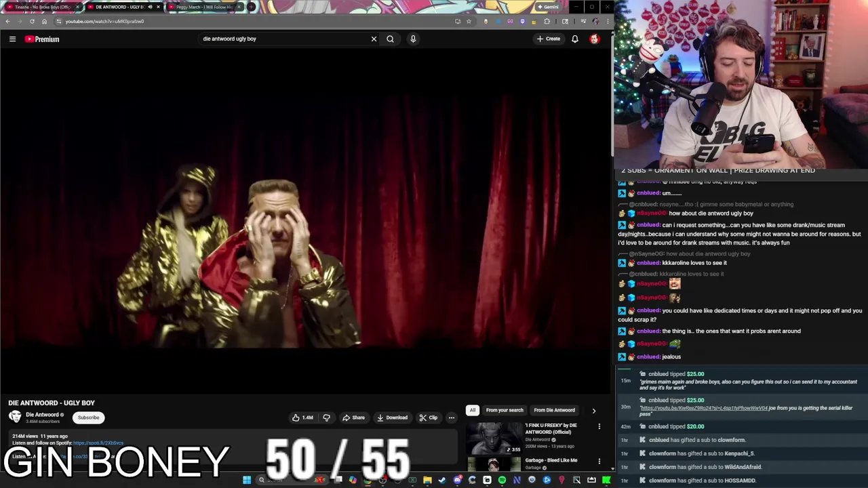Open Spotify from the taskbar
Viewport: 868px width, 488px height.
tap(502, 480)
